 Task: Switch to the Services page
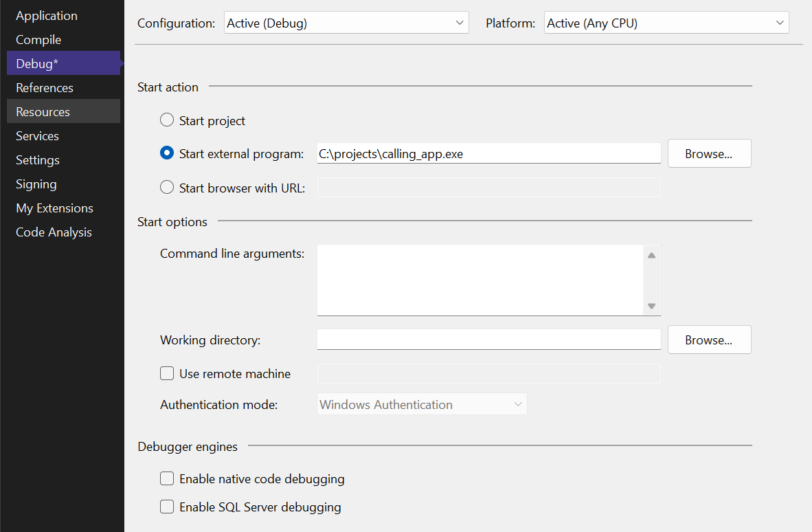pyautogui.click(x=37, y=135)
